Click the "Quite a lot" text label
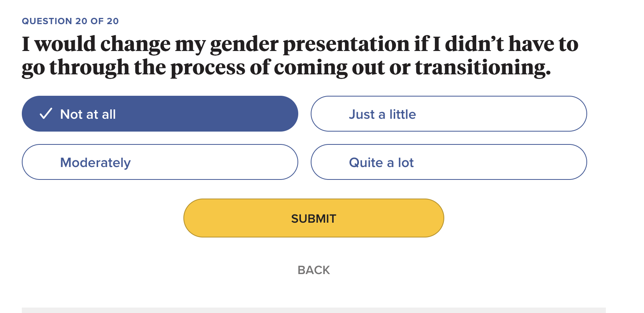This screenshot has width=644, height=313. 381,162
